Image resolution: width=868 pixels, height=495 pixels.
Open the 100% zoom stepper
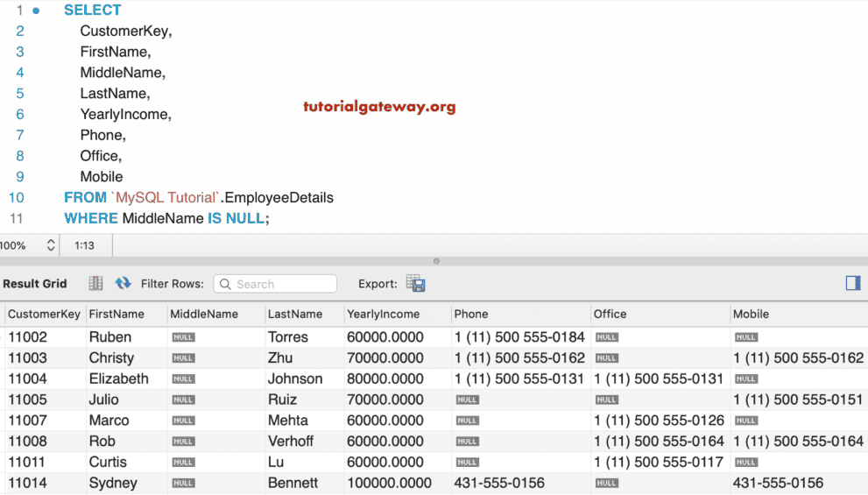point(51,245)
